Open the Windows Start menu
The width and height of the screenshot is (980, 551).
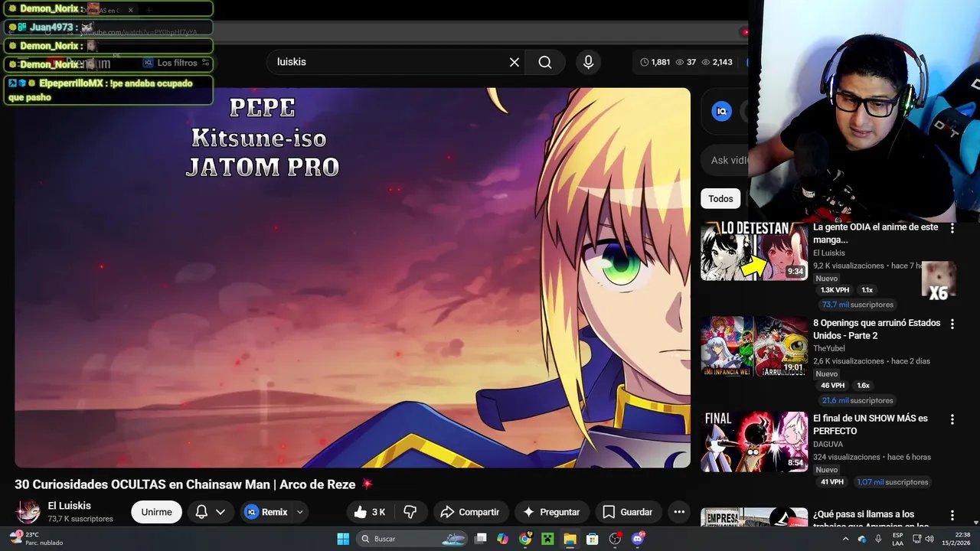[343, 539]
